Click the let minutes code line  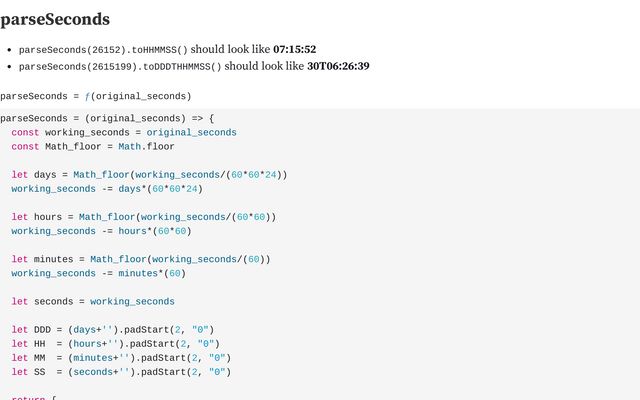click(141, 259)
